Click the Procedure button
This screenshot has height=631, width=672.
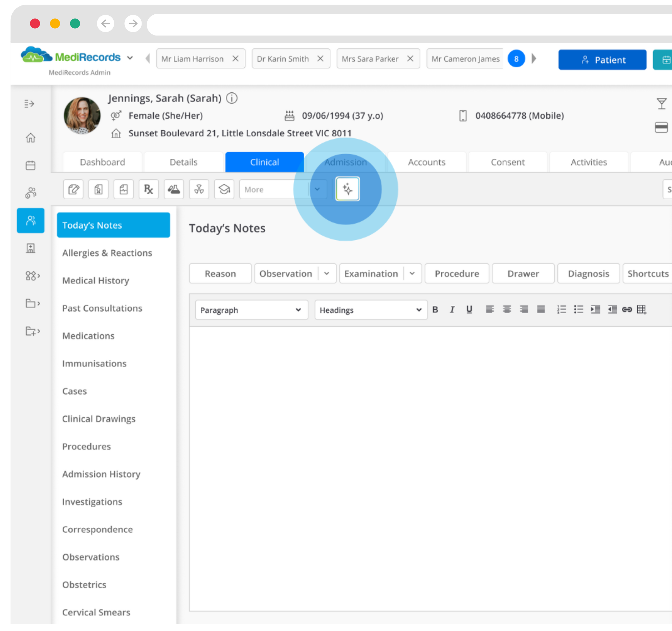click(x=457, y=274)
